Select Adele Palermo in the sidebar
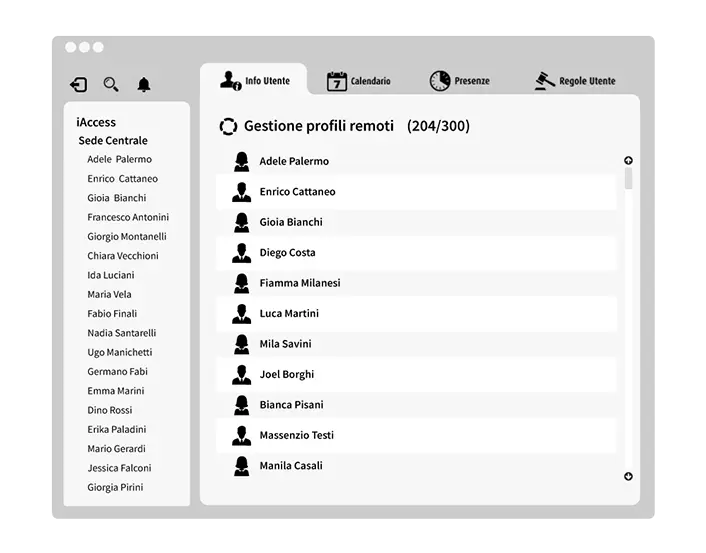Image resolution: width=706 pixels, height=553 pixels. click(x=119, y=159)
